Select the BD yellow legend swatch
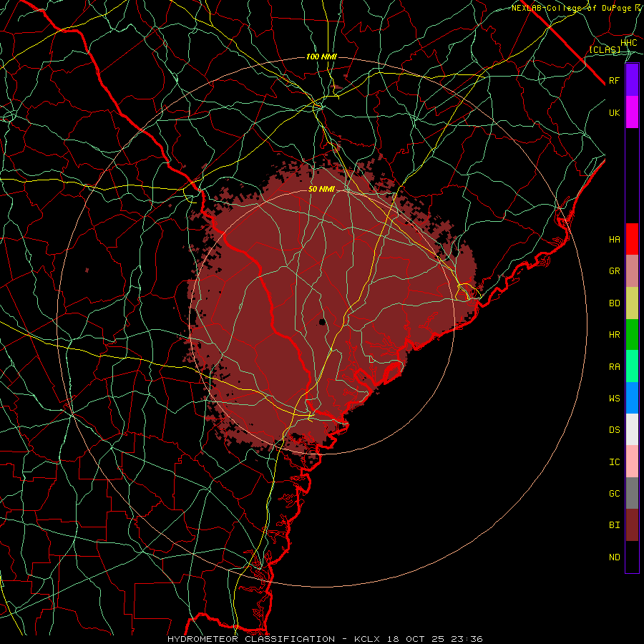Viewport: 644px width, 644px height. 632,303
